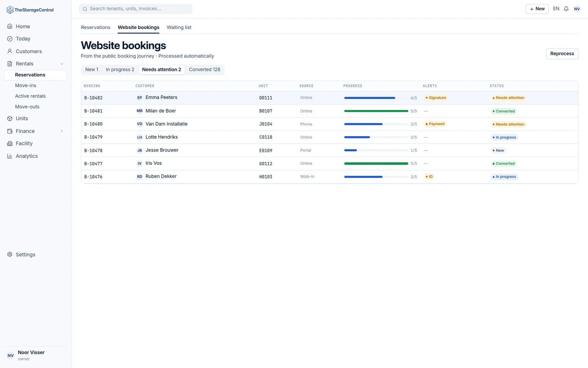
Task: Click the RD avatar for Ruben Dekker
Action: 140,177
